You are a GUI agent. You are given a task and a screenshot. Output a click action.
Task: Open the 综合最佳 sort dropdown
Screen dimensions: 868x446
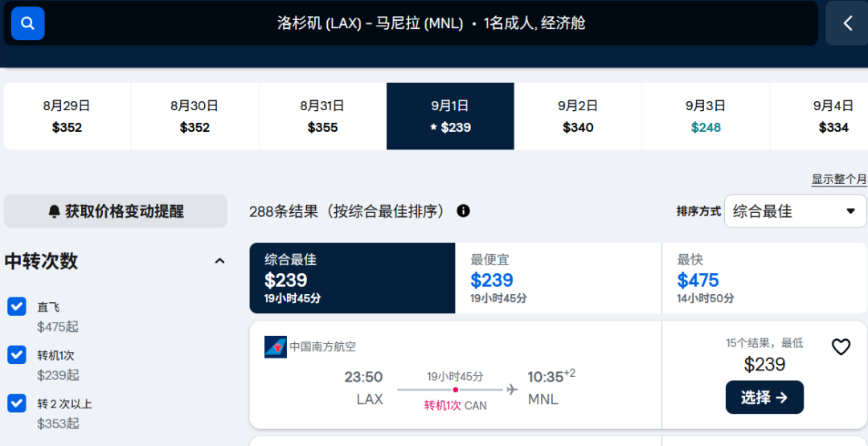point(795,211)
